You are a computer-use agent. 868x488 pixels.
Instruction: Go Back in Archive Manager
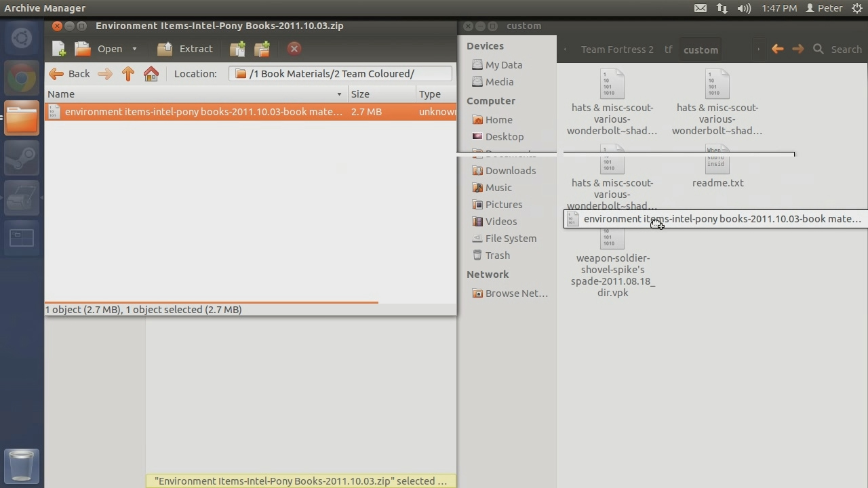click(69, 74)
